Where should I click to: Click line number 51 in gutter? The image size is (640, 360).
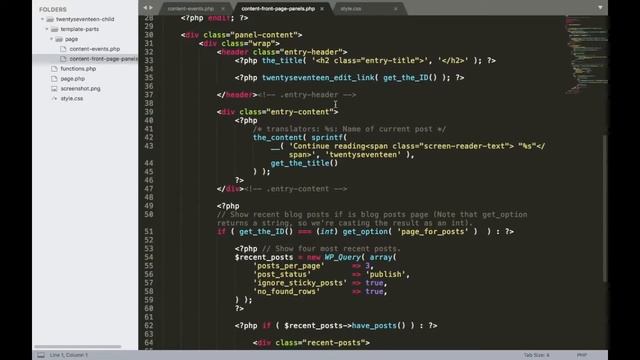click(x=149, y=231)
